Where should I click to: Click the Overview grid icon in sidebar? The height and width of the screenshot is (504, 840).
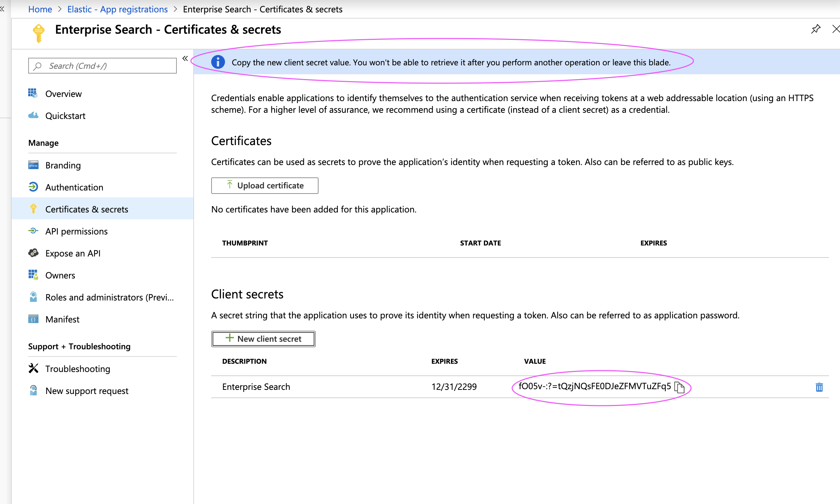pyautogui.click(x=33, y=94)
